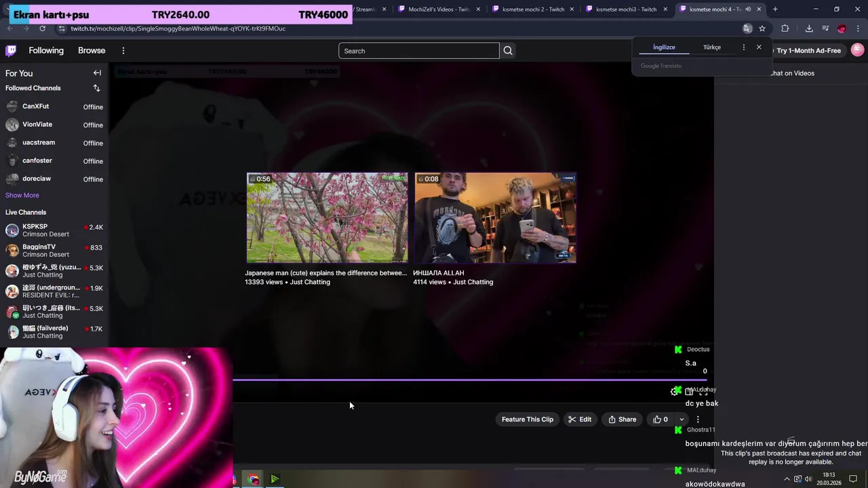This screenshot has width=868, height=488.
Task: Open Chrome three-dot menu
Action: point(859,28)
